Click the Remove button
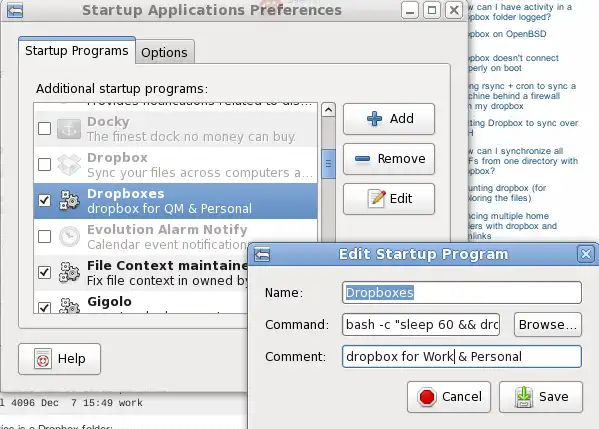Image resolution: width=599 pixels, height=429 pixels. (389, 159)
